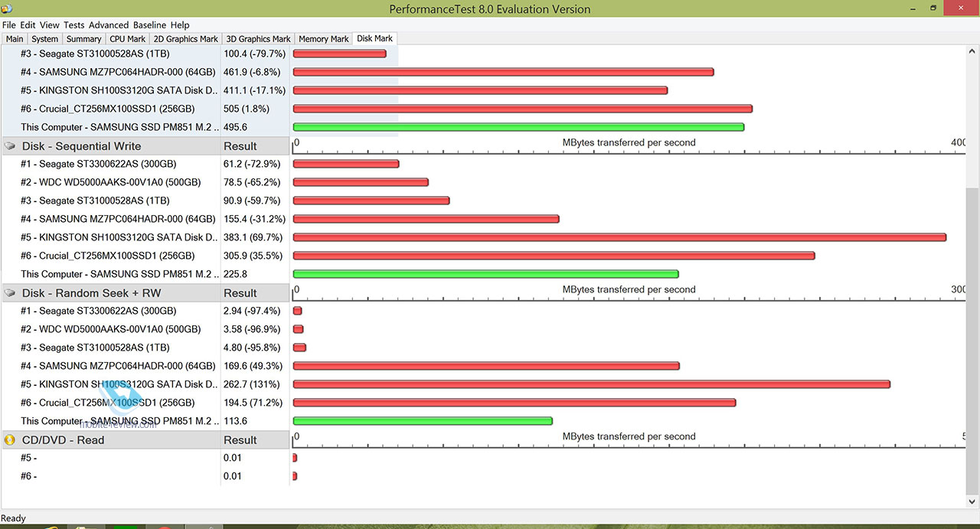Switch to the Memory Mark tab
Image resolution: width=980 pixels, height=529 pixels.
click(324, 39)
